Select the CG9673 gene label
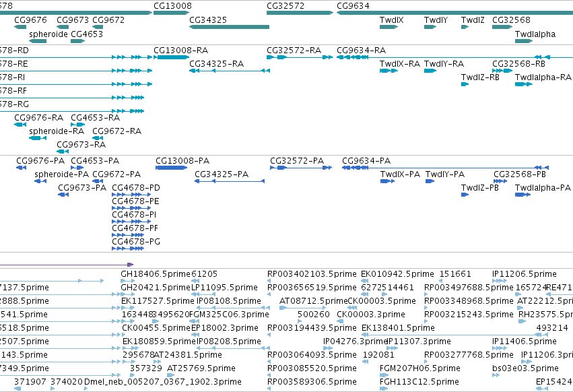 pos(72,20)
